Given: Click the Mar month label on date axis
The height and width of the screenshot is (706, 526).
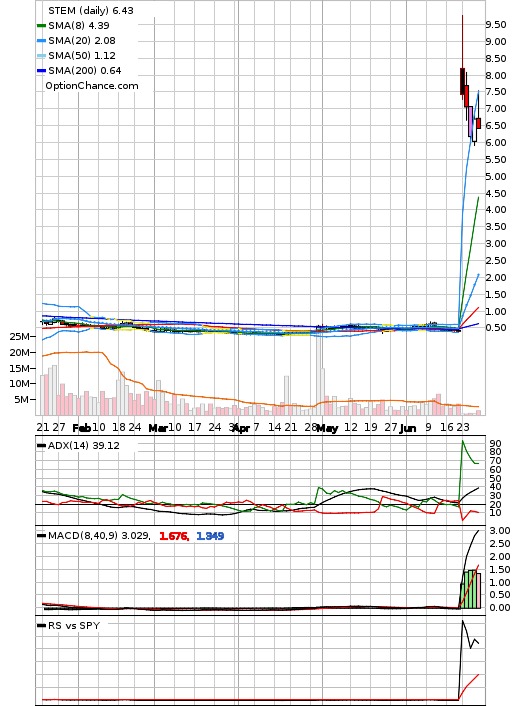Looking at the screenshot, I should [x=158, y=428].
